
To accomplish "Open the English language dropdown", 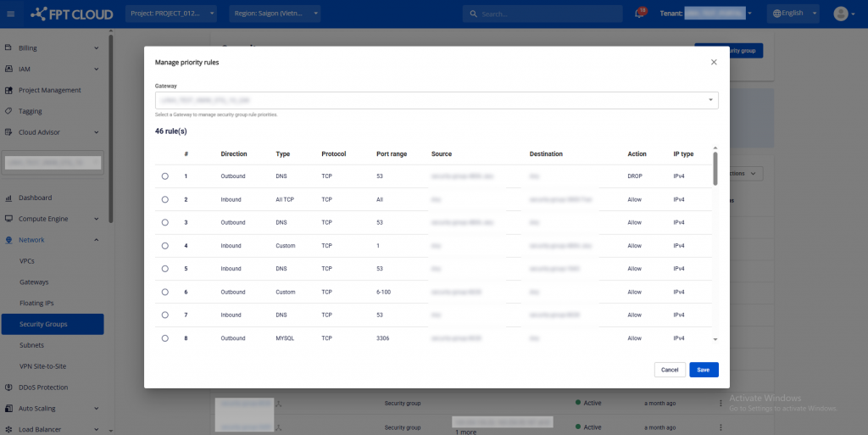I will click(x=794, y=14).
